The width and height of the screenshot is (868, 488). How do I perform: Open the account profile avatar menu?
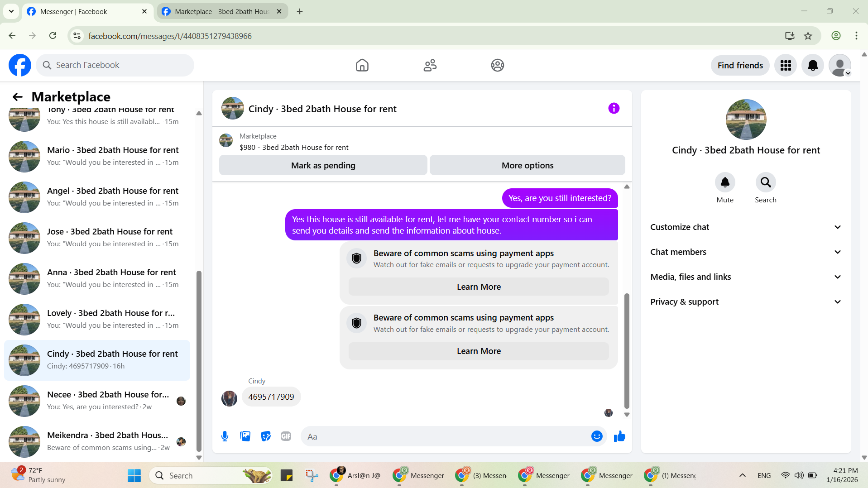click(840, 66)
